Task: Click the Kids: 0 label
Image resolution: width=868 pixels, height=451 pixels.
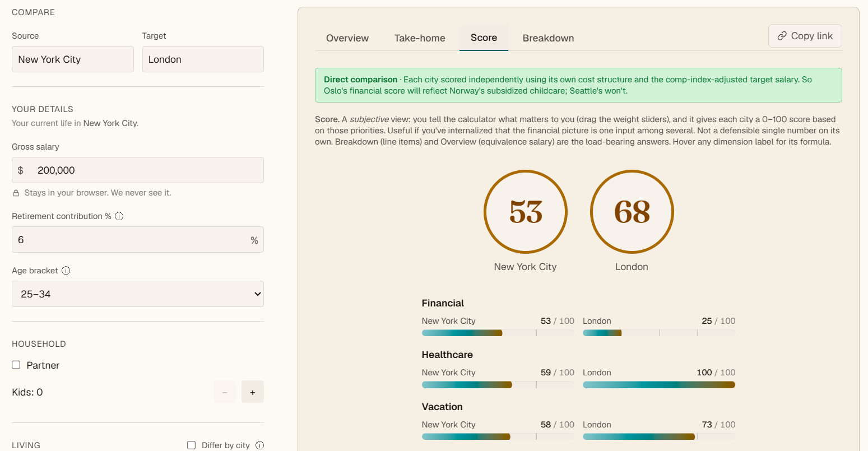Action: point(27,392)
